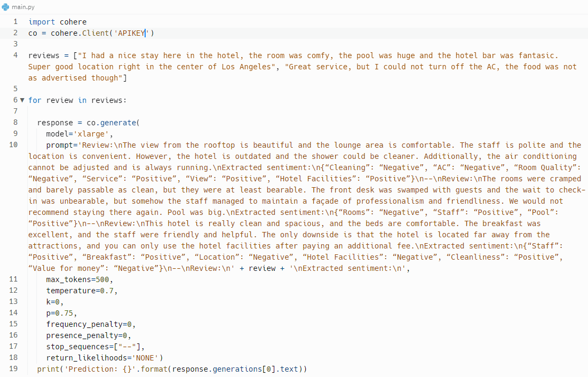Click the reviews variable on line 4

click(x=44, y=55)
